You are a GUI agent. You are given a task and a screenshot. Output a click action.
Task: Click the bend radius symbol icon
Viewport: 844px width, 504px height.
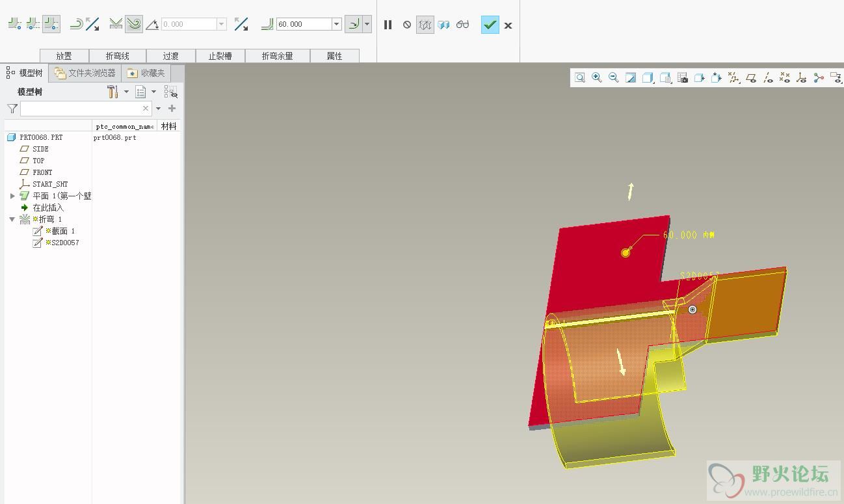267,25
